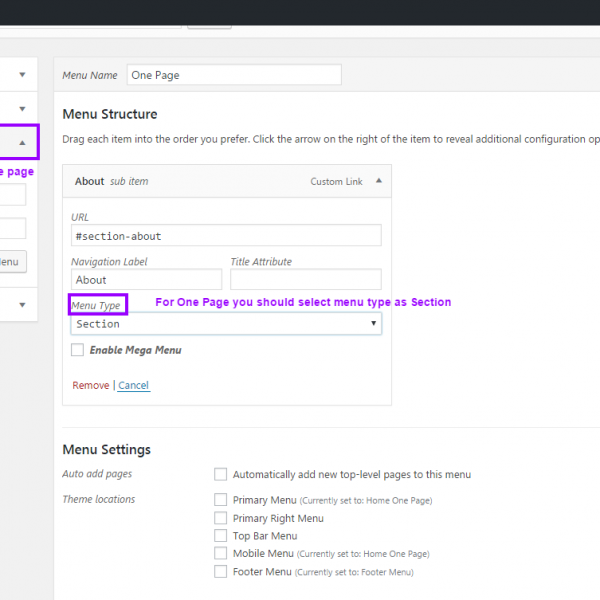
Task: Check the Footer Menu location box
Action: (220, 571)
